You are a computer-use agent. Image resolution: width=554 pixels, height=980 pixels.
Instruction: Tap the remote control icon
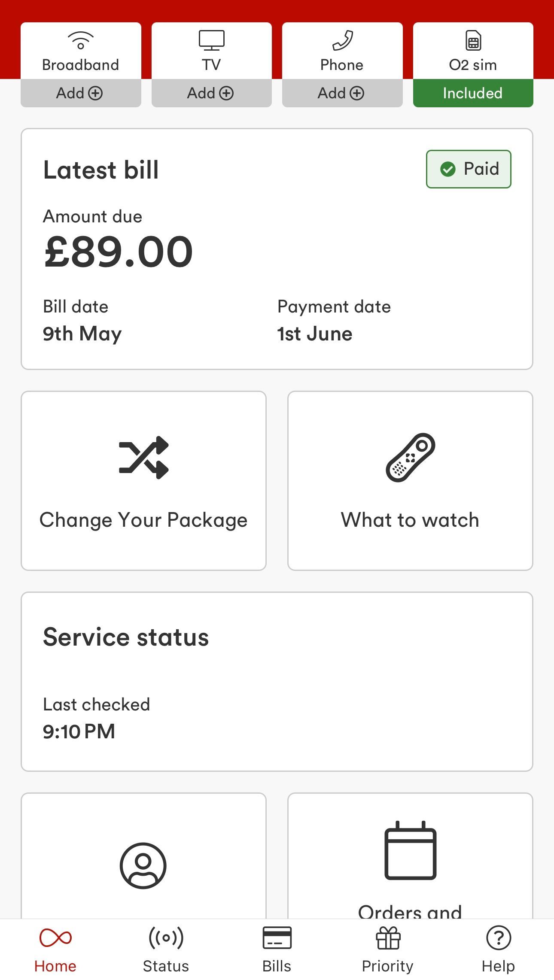pos(410,457)
